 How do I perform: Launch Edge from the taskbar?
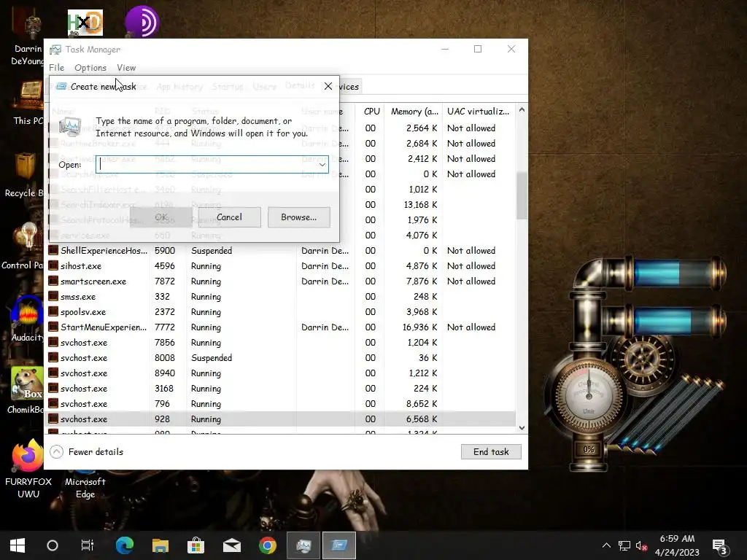point(125,545)
